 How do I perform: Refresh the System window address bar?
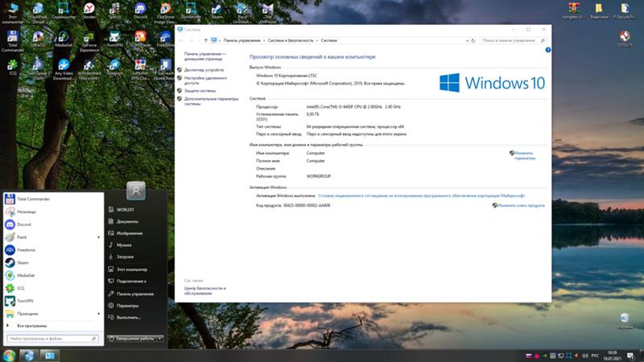473,41
